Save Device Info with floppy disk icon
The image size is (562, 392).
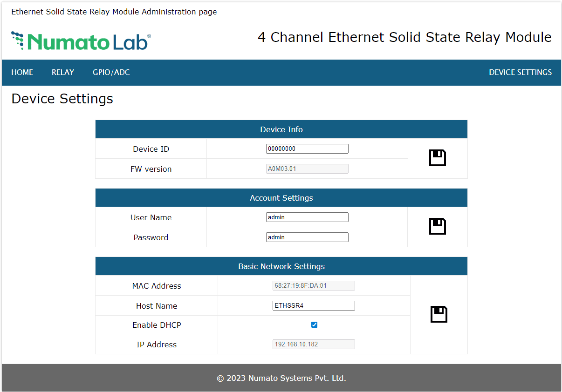coord(437,158)
